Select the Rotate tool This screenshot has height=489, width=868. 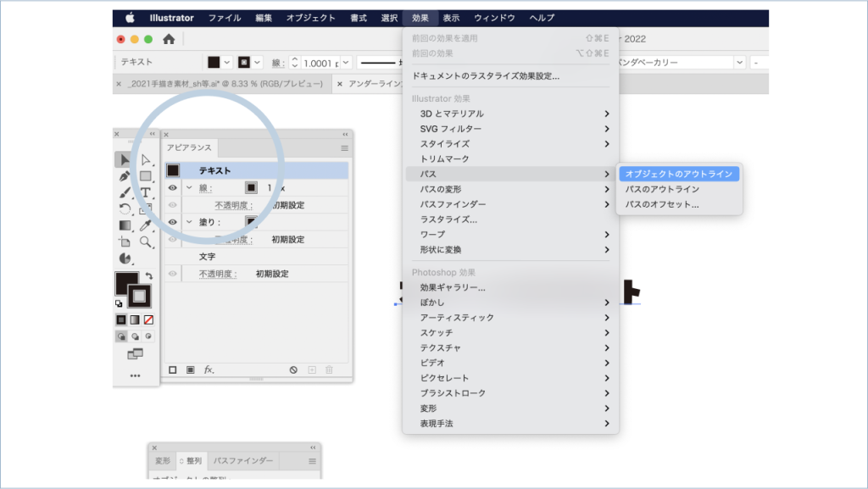125,208
